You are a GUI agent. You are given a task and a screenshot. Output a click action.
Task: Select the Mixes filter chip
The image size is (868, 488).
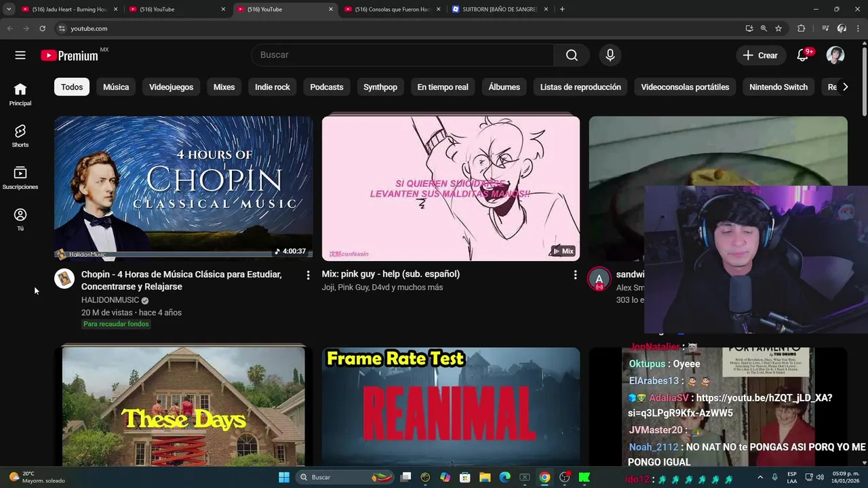224,87
